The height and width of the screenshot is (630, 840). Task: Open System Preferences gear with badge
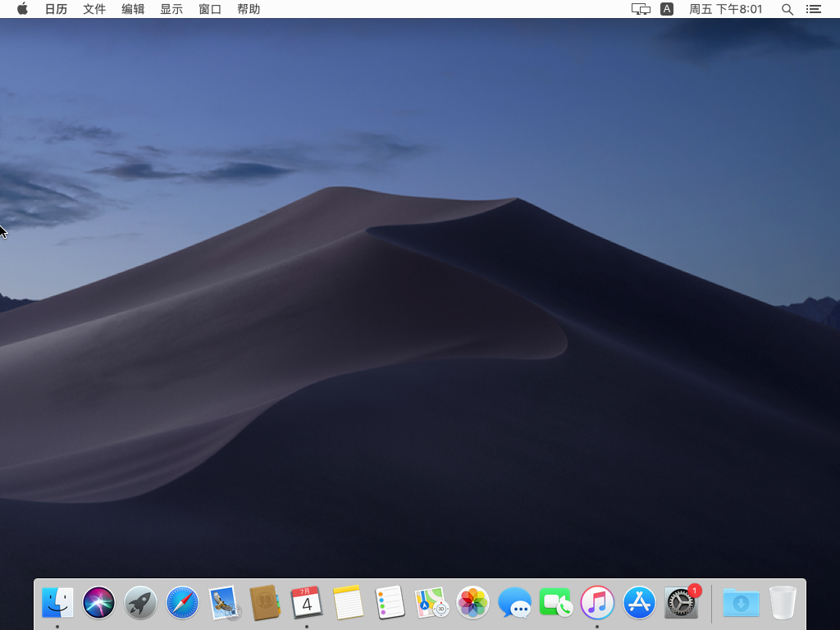pos(681,602)
